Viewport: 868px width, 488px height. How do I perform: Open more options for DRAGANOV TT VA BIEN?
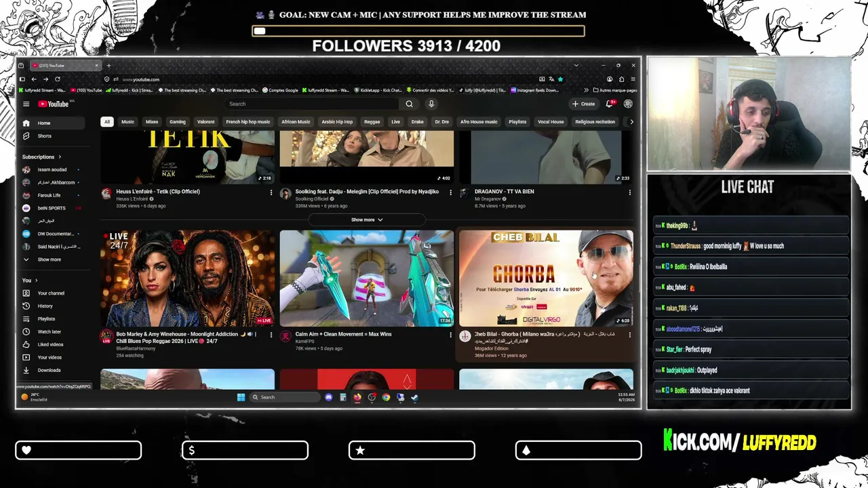629,192
